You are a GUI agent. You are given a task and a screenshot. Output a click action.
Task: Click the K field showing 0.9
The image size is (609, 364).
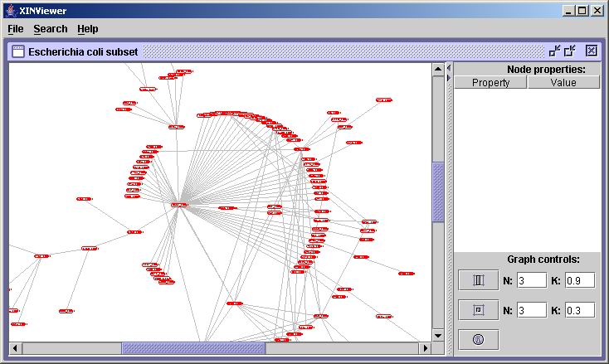[x=580, y=280]
